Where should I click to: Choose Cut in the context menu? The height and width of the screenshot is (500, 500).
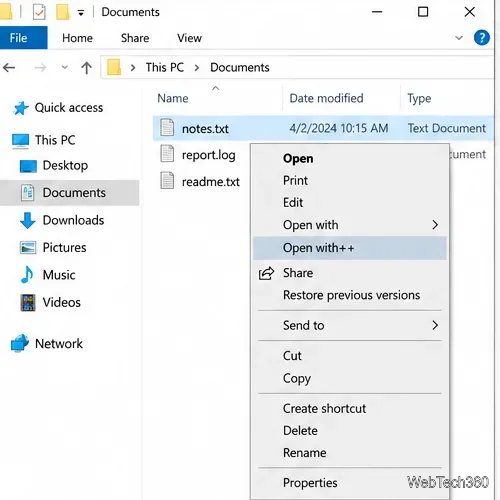(350, 356)
